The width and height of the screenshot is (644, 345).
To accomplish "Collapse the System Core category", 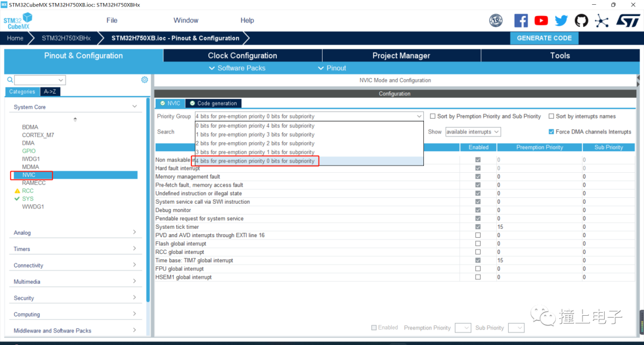I will point(134,107).
